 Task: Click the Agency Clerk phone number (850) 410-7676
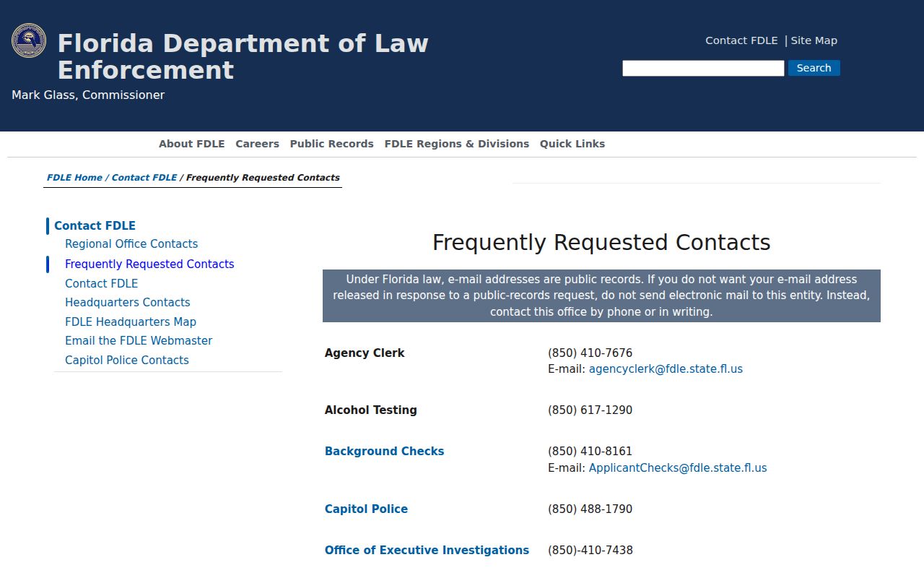pyautogui.click(x=590, y=353)
